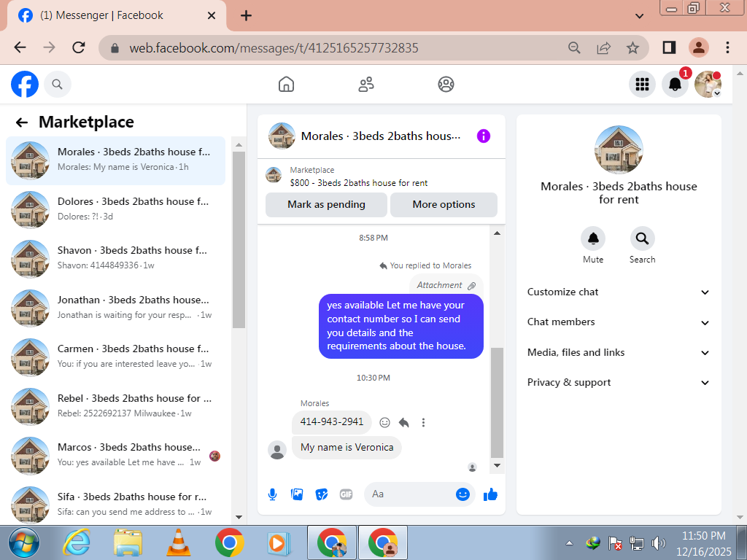Click the conversation list scrollbar thumb

pos(239,240)
